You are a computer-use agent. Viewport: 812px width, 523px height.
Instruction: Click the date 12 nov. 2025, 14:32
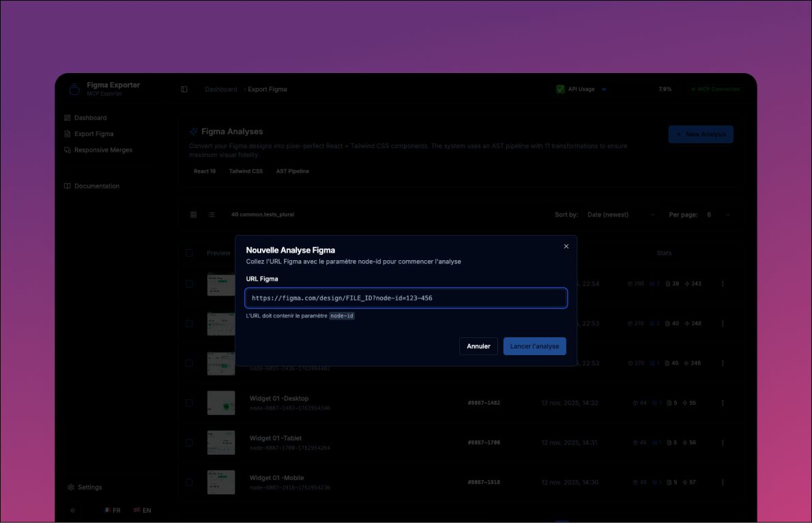[x=570, y=403]
